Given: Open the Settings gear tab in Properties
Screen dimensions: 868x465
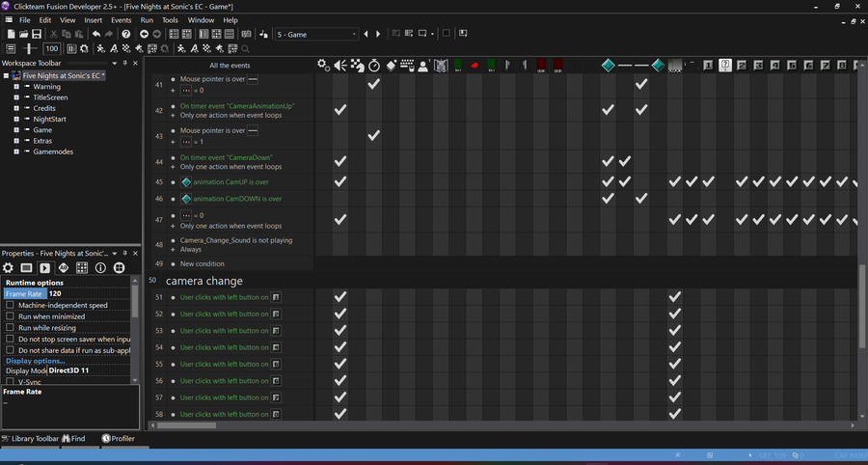Looking at the screenshot, I should pos(9,268).
